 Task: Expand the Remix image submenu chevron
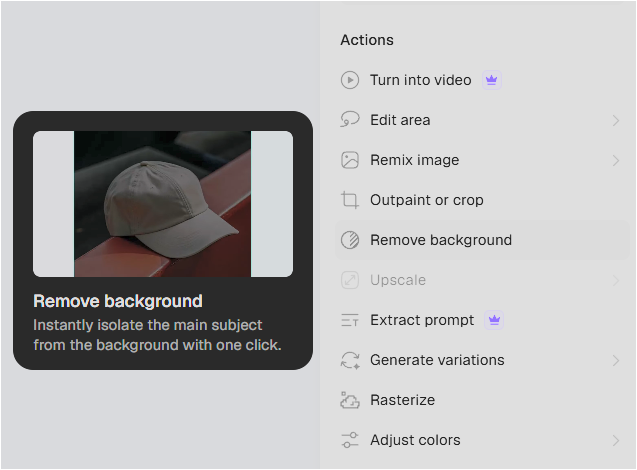coord(616,160)
